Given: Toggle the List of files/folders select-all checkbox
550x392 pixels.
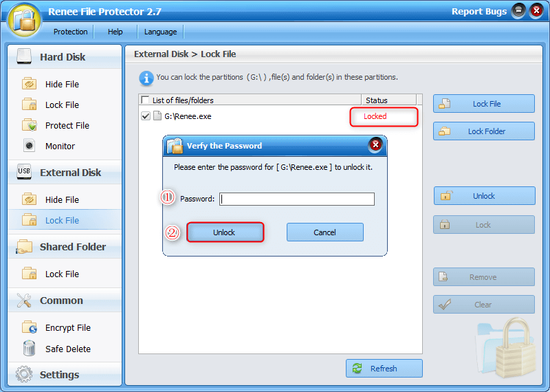Looking at the screenshot, I should tap(145, 100).
